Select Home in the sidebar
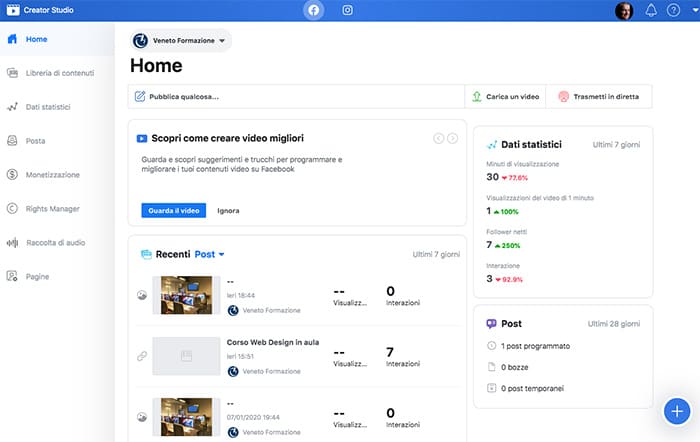Viewport: 700px width, 442px height. click(x=57, y=39)
